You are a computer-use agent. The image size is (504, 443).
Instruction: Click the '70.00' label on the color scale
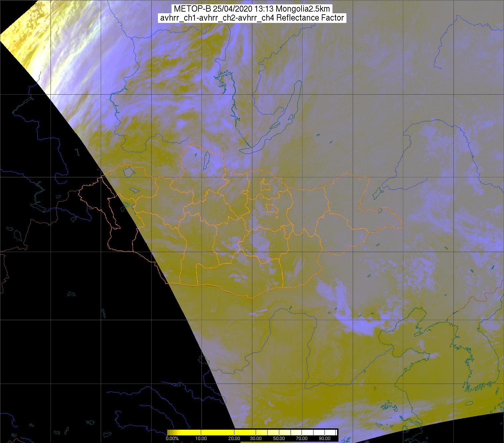coord(302,438)
